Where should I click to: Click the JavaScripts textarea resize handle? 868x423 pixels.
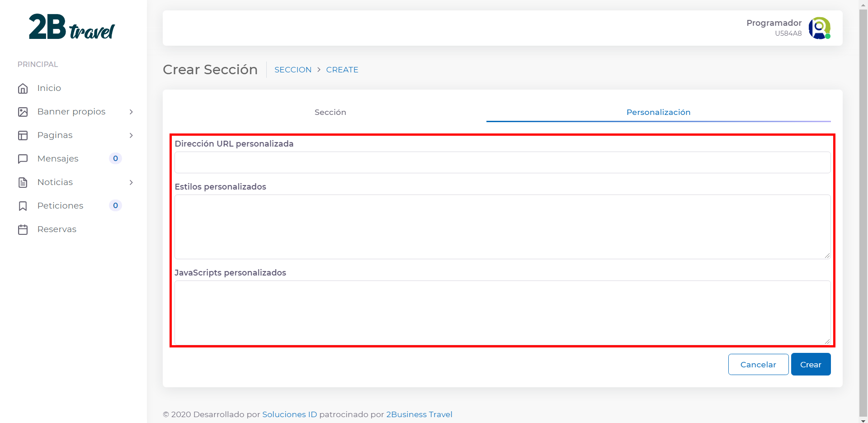click(x=827, y=342)
